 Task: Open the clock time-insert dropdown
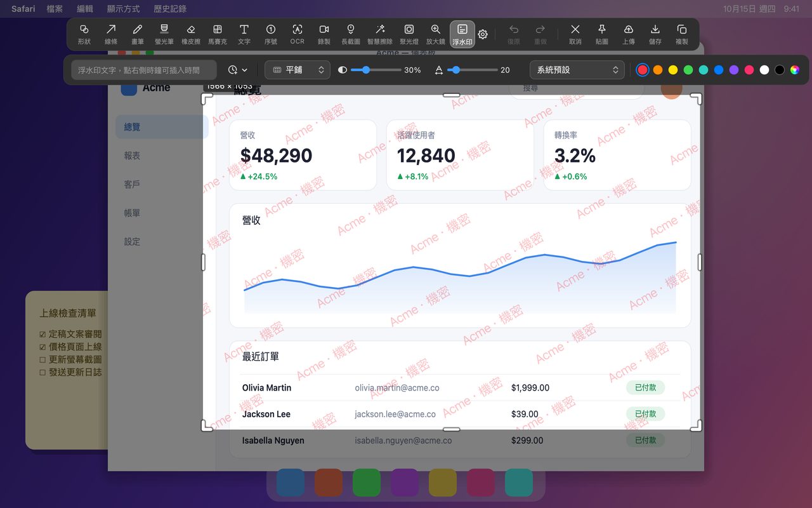(x=238, y=70)
